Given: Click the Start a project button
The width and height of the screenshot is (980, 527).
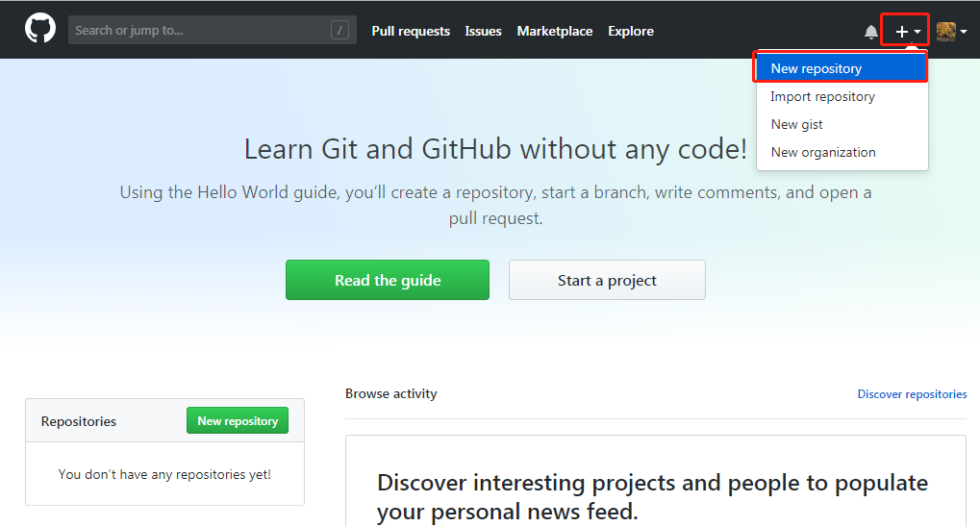Looking at the screenshot, I should tap(607, 280).
